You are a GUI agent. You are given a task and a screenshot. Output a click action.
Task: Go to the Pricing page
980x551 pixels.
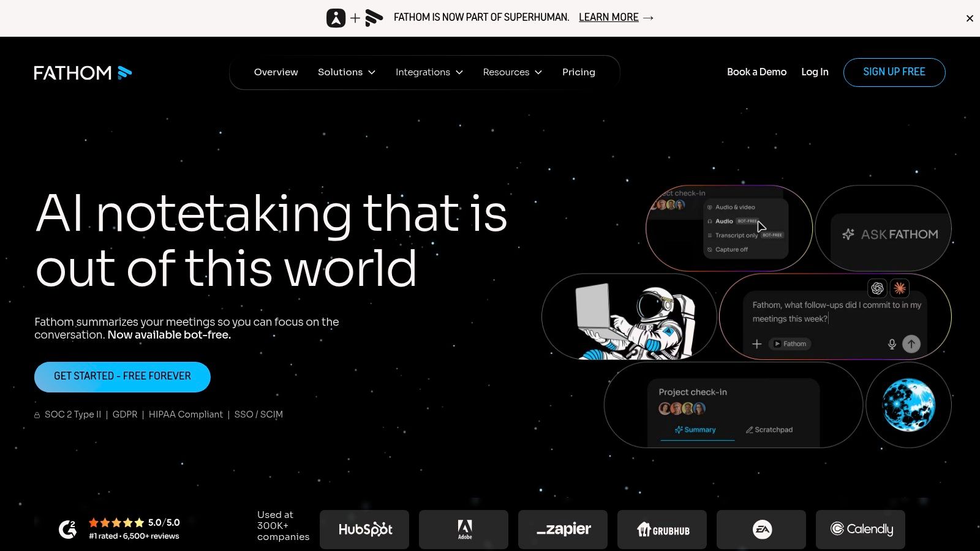[579, 72]
